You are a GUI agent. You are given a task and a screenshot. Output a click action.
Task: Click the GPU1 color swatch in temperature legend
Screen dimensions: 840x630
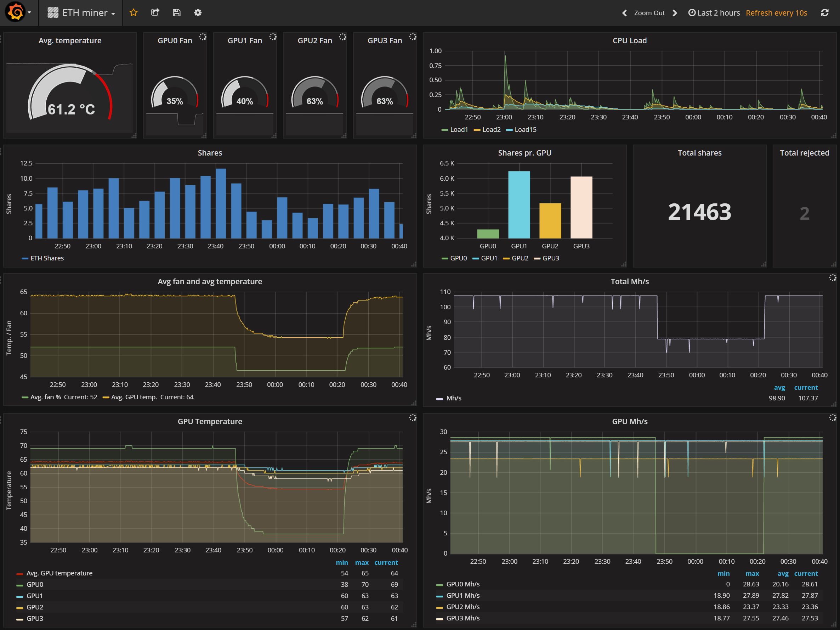pos(20,596)
